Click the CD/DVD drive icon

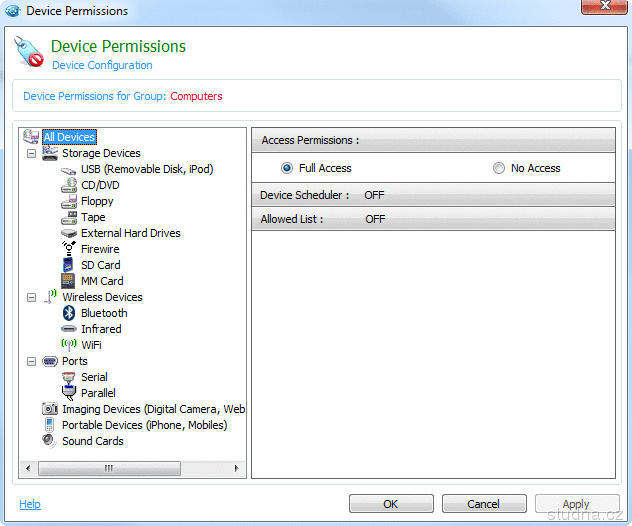click(69, 185)
